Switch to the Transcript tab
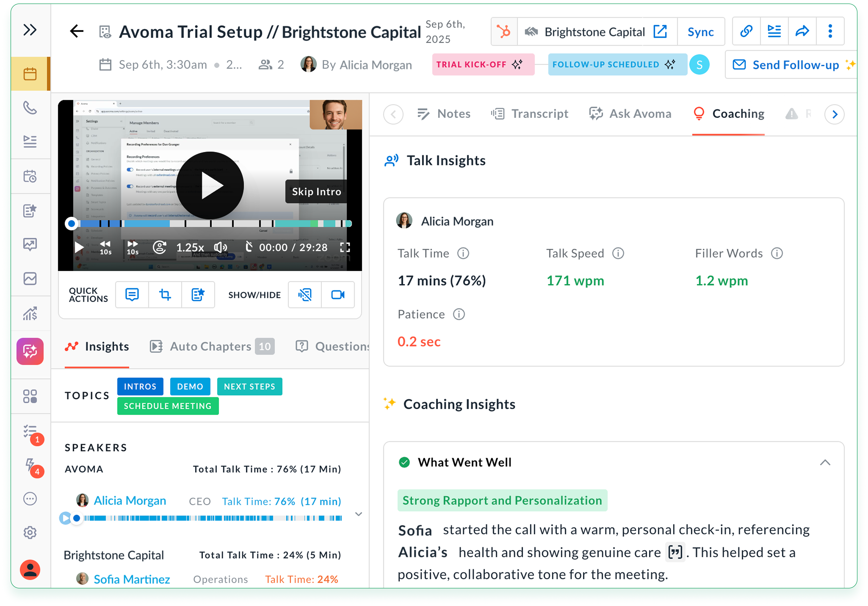The height and width of the screenshot is (606, 868). (x=529, y=114)
